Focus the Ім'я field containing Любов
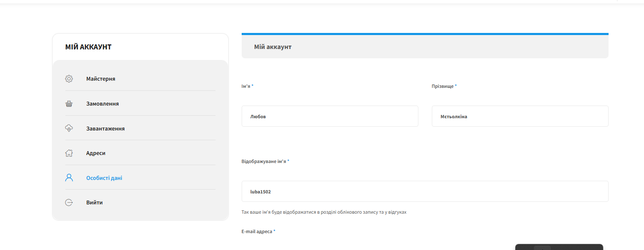This screenshot has width=644, height=250. point(330,116)
